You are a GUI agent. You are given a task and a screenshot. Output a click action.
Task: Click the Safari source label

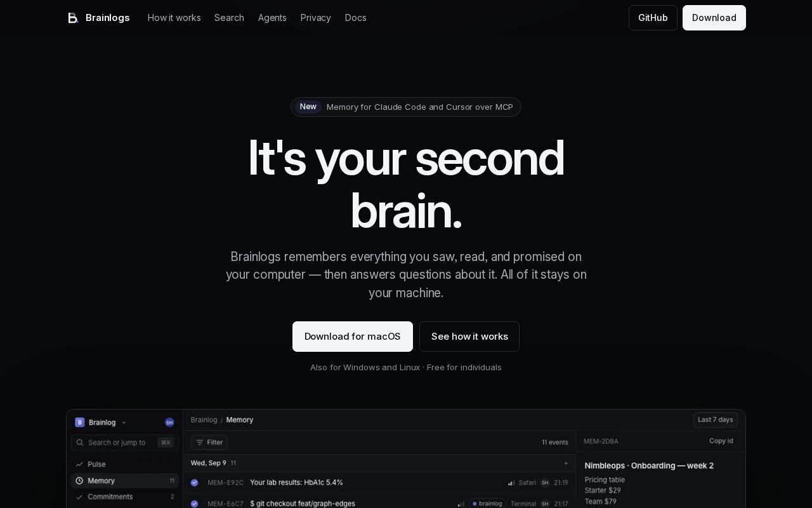(527, 483)
